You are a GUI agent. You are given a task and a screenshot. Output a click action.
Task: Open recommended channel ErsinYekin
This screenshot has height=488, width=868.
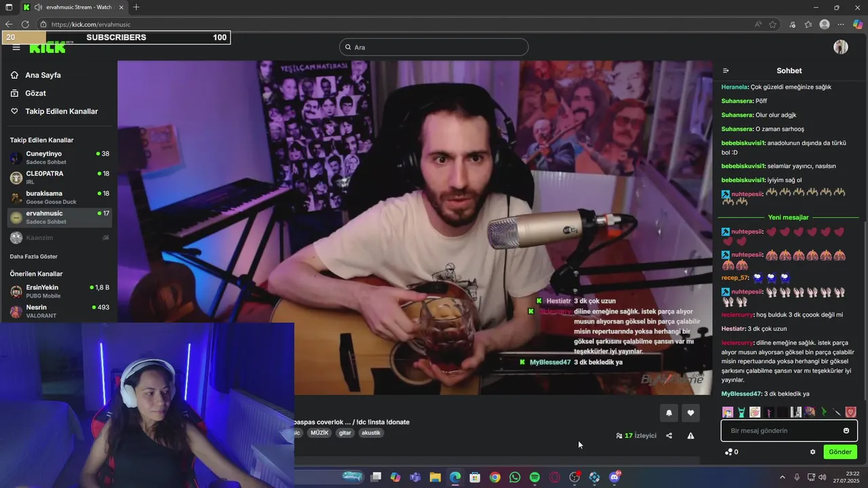(60, 291)
